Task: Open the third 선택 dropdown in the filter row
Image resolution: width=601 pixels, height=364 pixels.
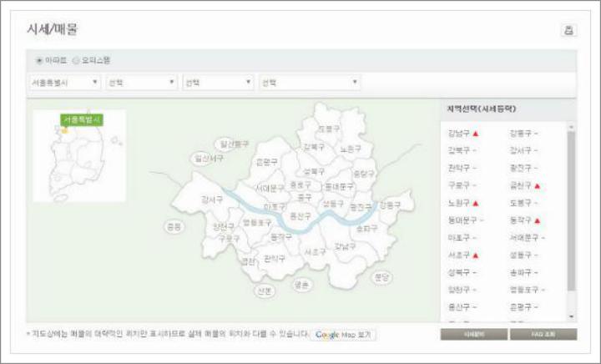Action: click(x=219, y=83)
